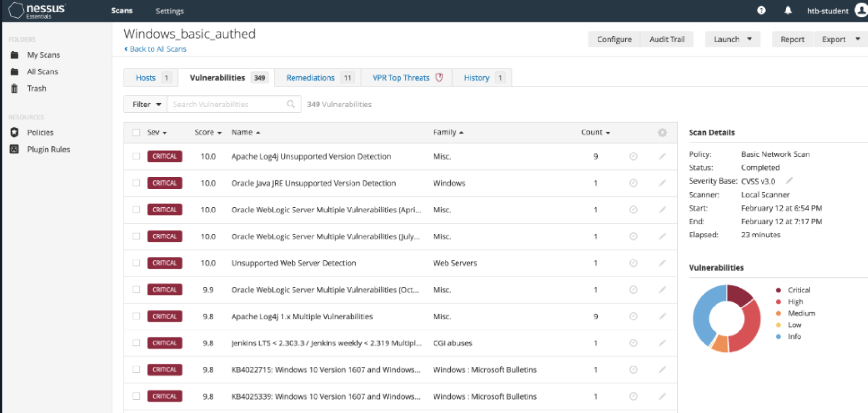Edit the Severity Base pencil icon
Viewport: 868px width, 413px height.
(x=789, y=181)
